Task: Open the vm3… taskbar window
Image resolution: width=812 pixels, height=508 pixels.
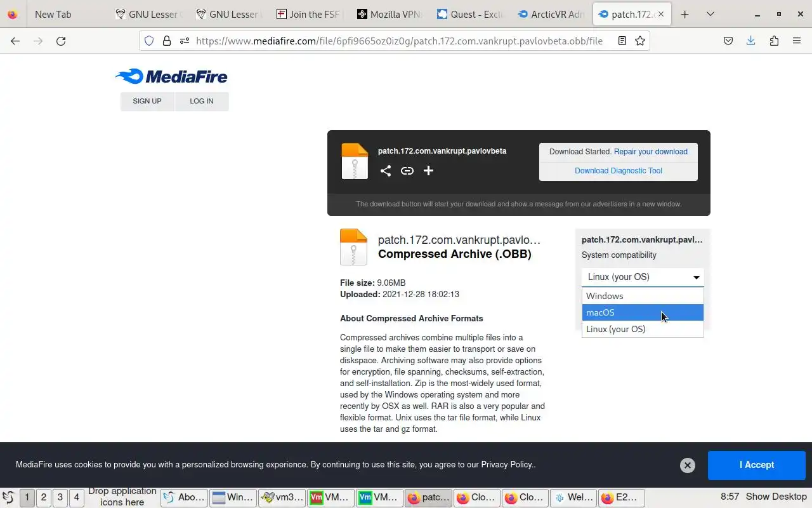Action: (x=282, y=497)
